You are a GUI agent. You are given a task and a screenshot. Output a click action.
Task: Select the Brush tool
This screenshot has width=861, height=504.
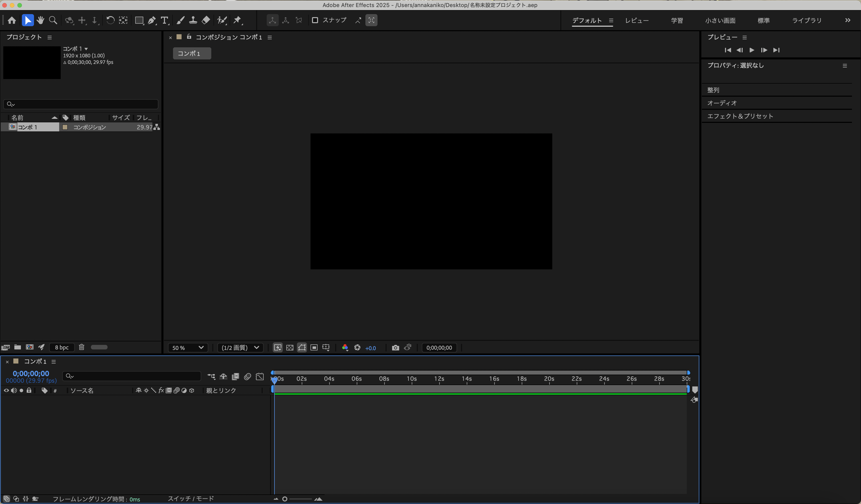180,20
